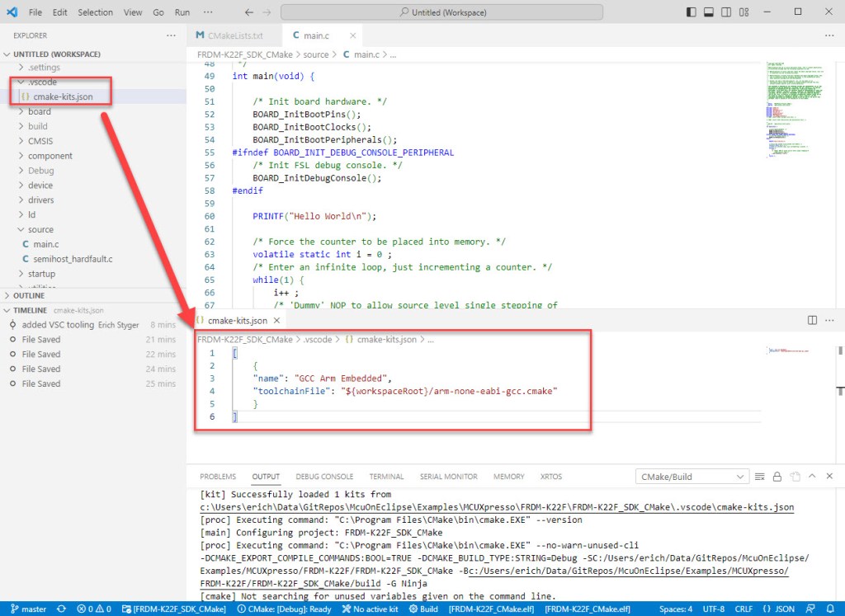Click Build in the status bar
This screenshot has height=616, width=845.
pyautogui.click(x=423, y=609)
